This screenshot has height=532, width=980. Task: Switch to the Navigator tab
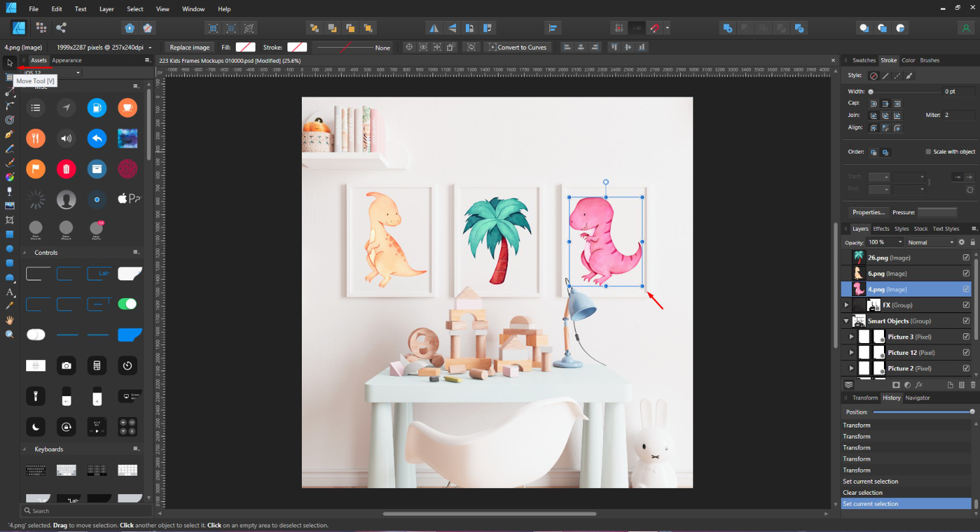tap(917, 397)
